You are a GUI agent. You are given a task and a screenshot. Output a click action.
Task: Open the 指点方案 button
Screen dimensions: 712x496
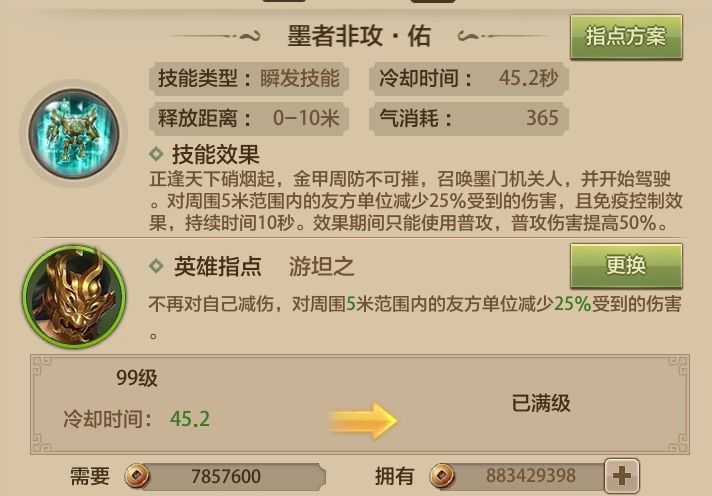click(626, 36)
